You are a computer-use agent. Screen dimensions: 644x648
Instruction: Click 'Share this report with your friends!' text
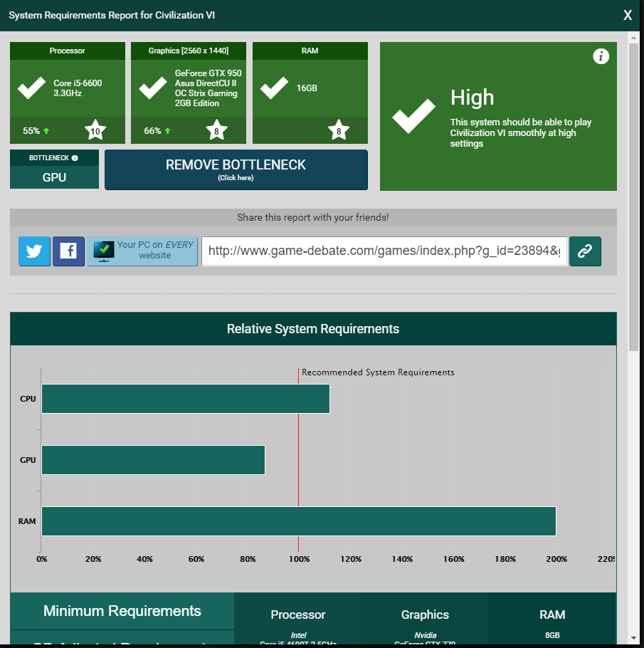pos(312,217)
